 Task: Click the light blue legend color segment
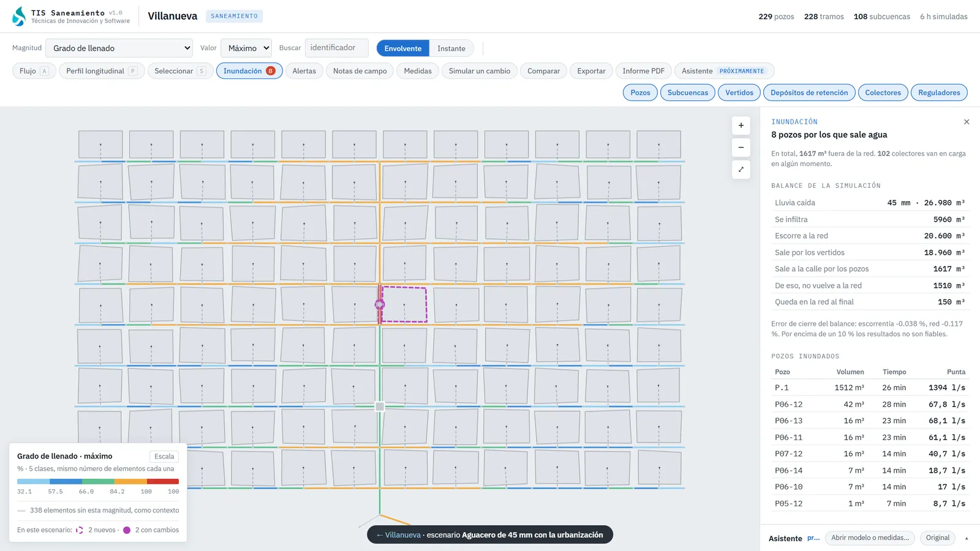[33, 481]
